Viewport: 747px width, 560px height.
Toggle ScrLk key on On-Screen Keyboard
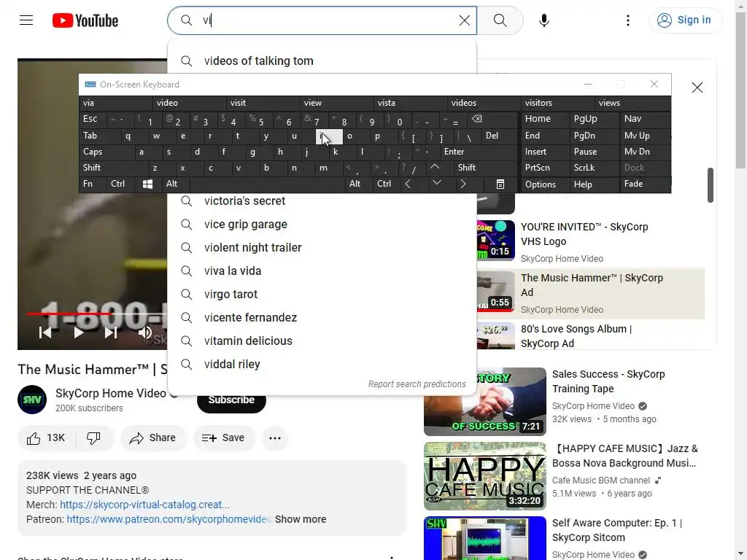click(x=594, y=168)
